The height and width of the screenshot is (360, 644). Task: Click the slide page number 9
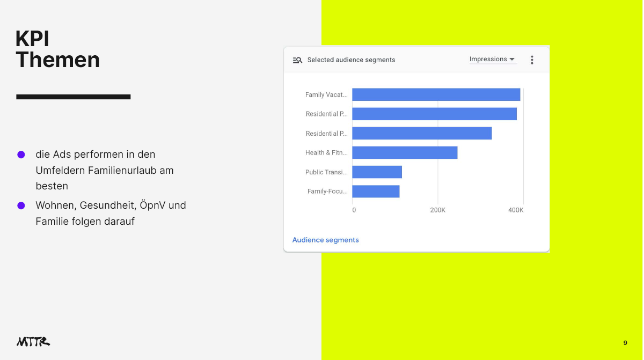point(625,343)
